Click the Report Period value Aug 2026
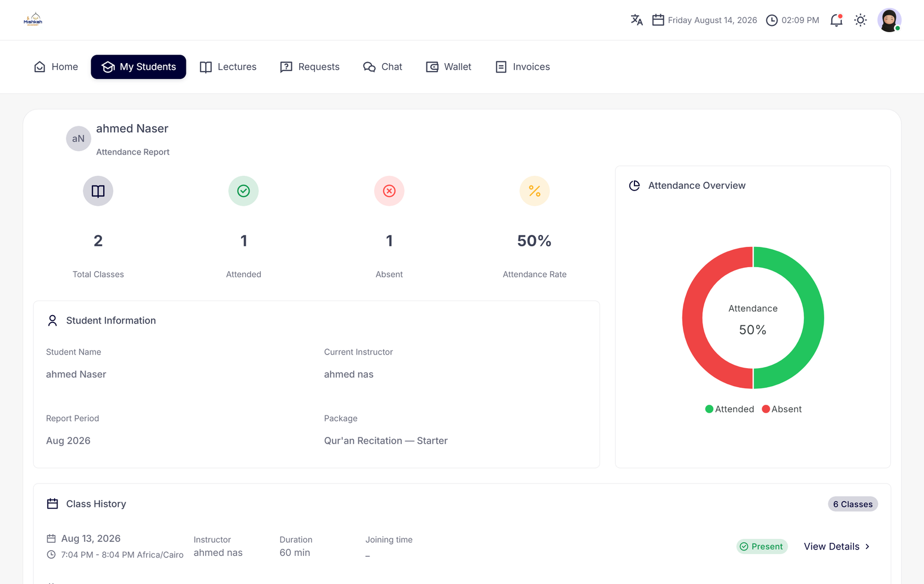924x584 pixels. tap(68, 441)
